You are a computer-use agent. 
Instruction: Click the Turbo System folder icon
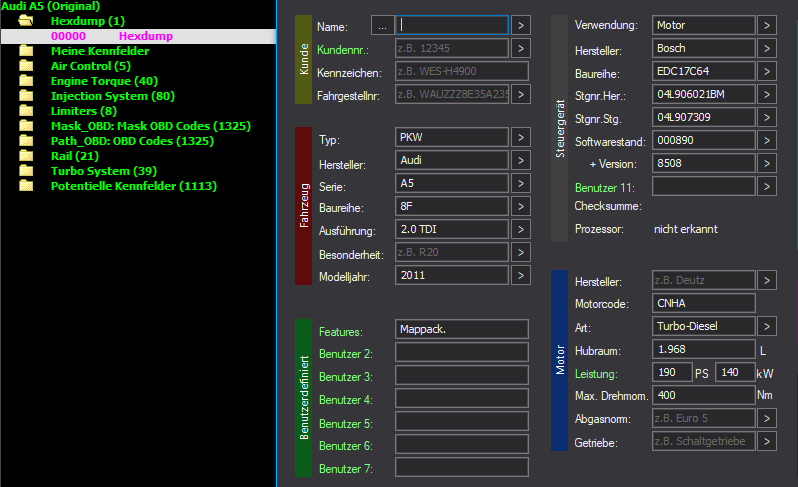(x=26, y=170)
